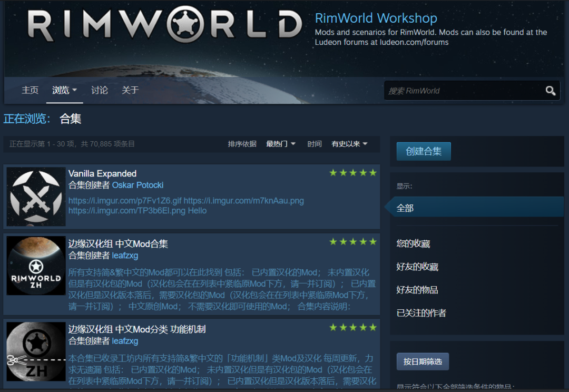Click 边缘汉化组 中文Mod合集 star rating
569x392 pixels.
[x=352, y=242]
